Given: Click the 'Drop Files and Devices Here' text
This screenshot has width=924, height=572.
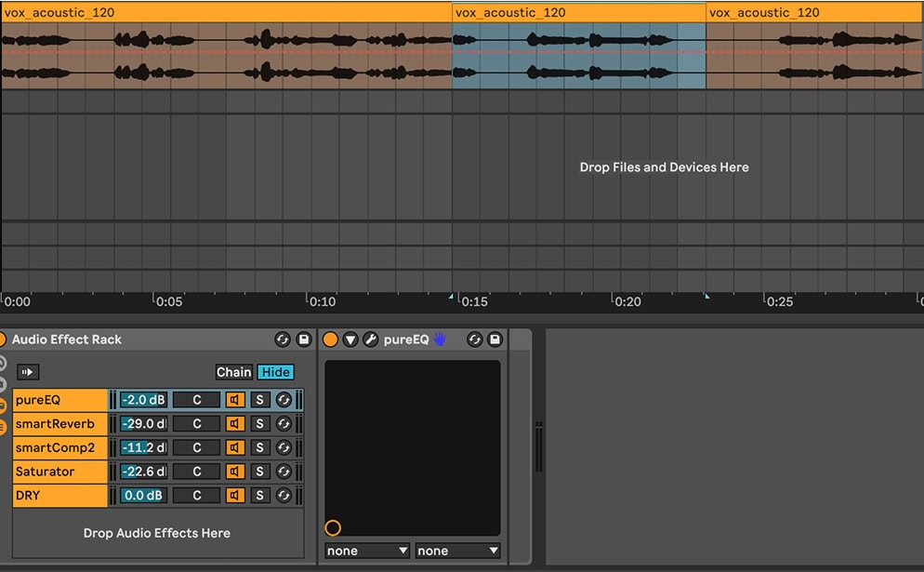Looking at the screenshot, I should coord(664,167).
